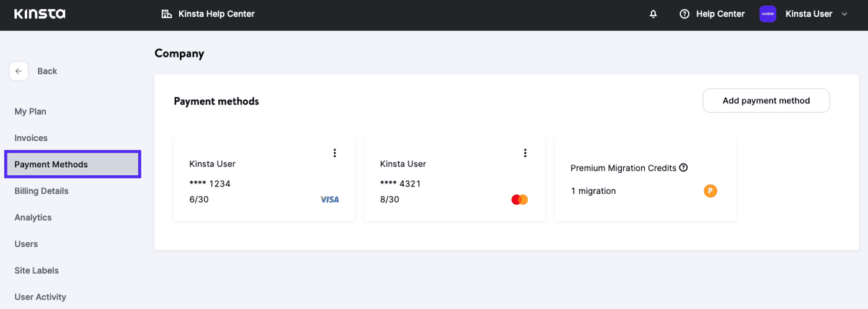Click the **** 4321 card number

(x=401, y=184)
